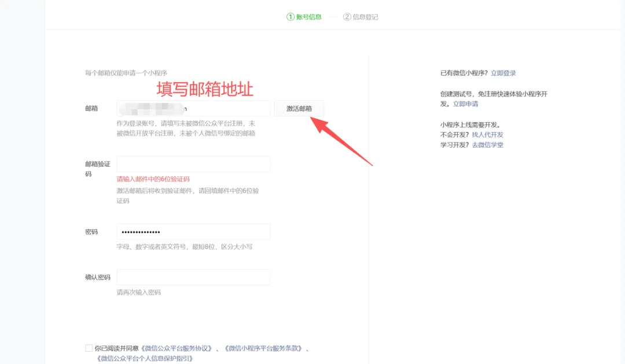Click the 小程序上线需要开发 text
This screenshot has width=625, height=364.
pyautogui.click(x=470, y=125)
